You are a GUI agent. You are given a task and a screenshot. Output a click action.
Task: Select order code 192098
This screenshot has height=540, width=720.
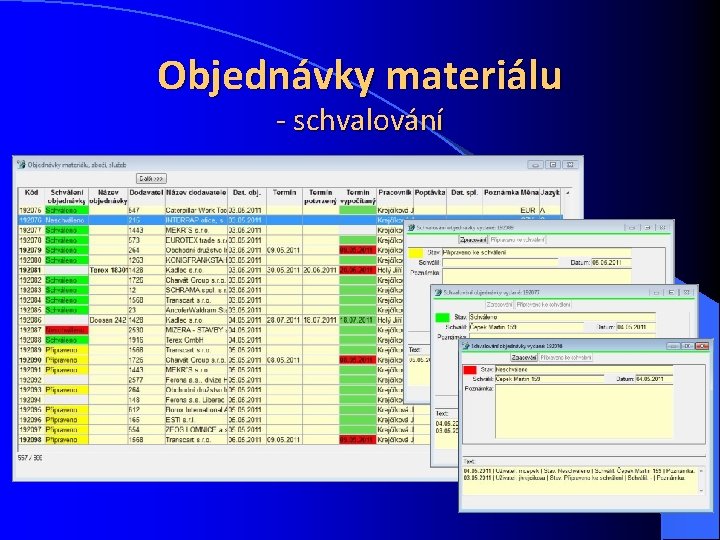(31, 439)
